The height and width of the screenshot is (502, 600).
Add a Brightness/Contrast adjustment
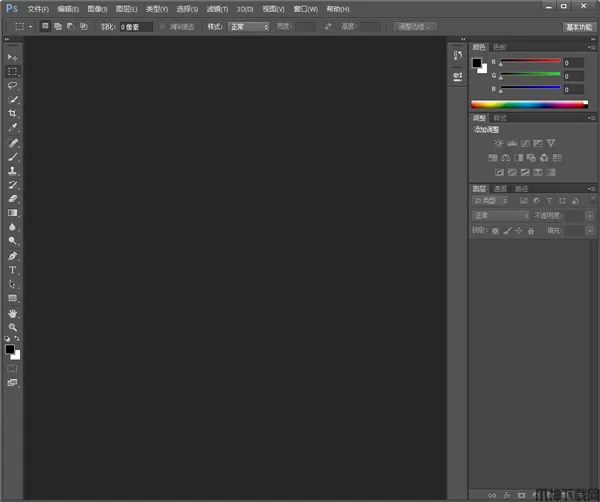tap(498, 143)
